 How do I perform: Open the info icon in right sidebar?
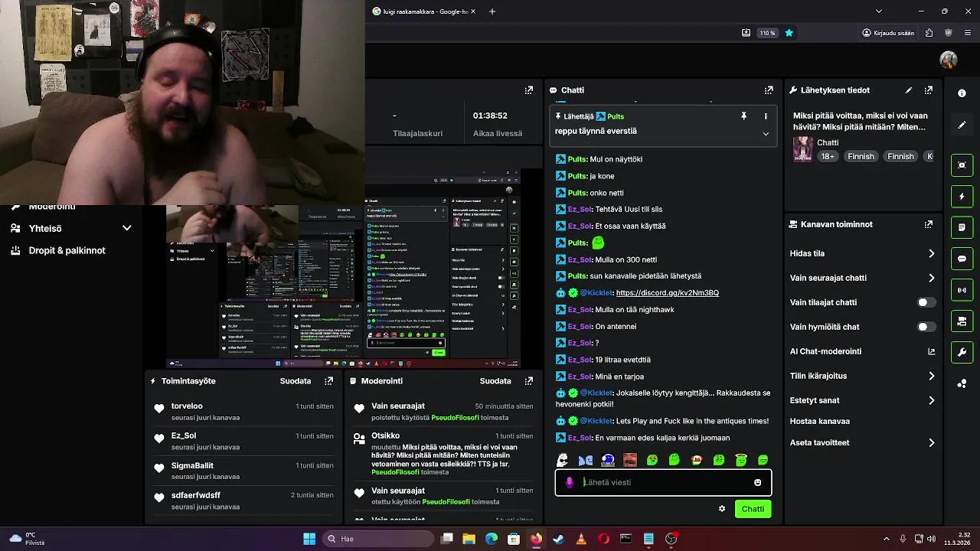click(962, 93)
